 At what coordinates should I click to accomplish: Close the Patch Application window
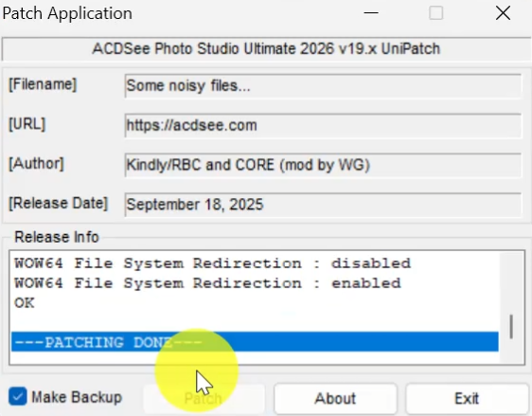(503, 13)
